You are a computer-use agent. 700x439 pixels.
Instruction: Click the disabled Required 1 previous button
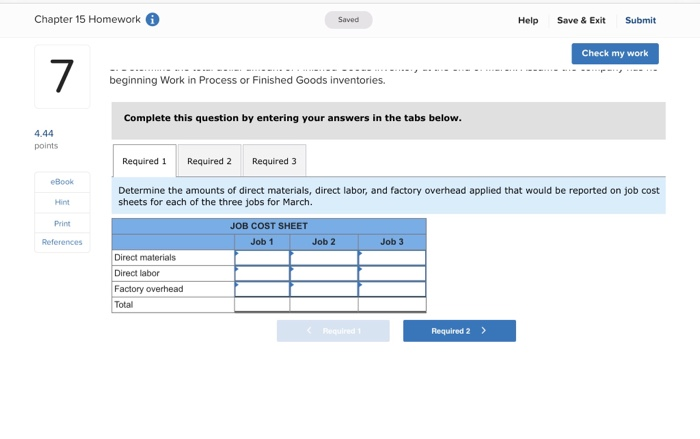click(333, 331)
